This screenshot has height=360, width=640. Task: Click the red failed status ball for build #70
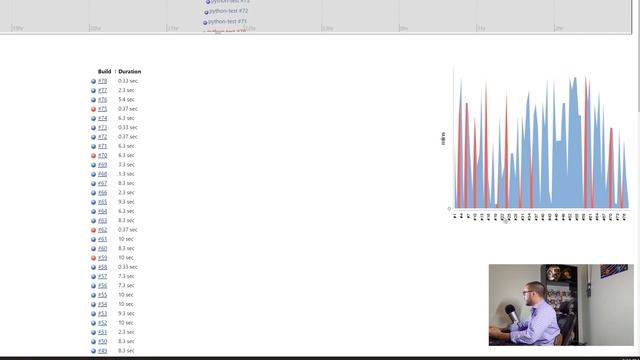pos(93,156)
